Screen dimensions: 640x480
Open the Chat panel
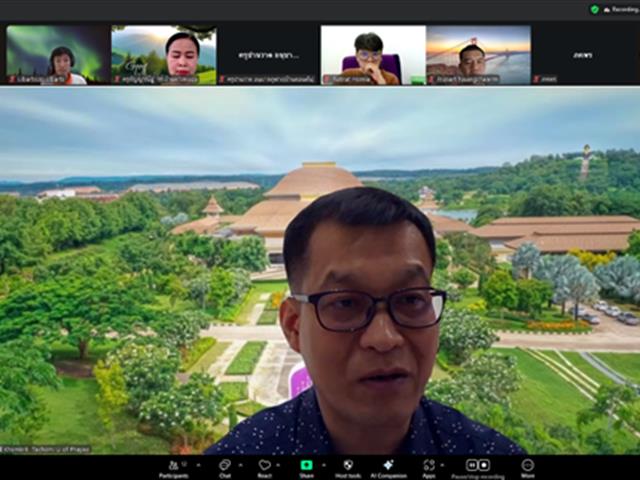tap(224, 465)
